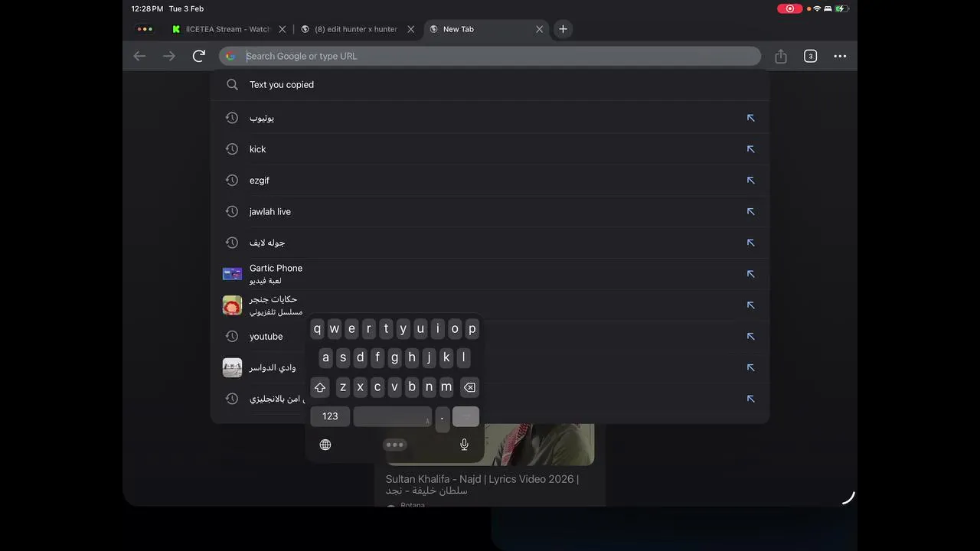The height and width of the screenshot is (551, 980).
Task: Open the Gartic Phone suggestion
Action: [x=490, y=274]
